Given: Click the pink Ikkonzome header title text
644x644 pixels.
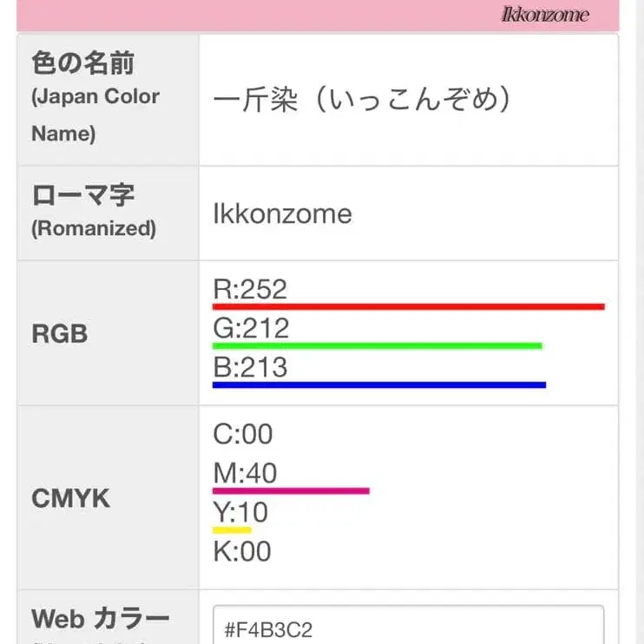Looking at the screenshot, I should [545, 15].
